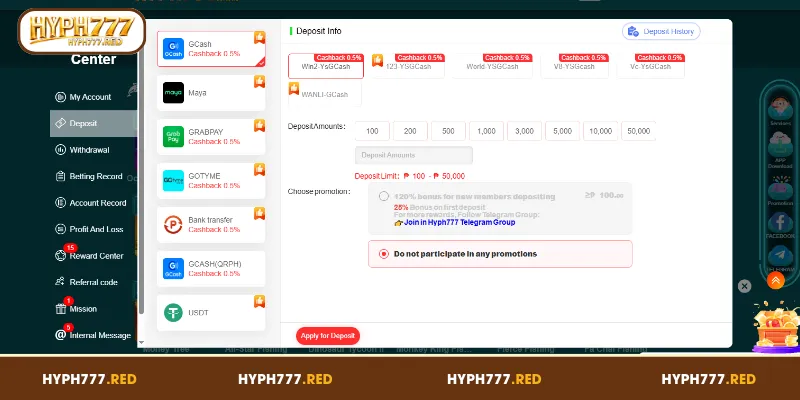Open the Deposit menu item

click(x=94, y=123)
